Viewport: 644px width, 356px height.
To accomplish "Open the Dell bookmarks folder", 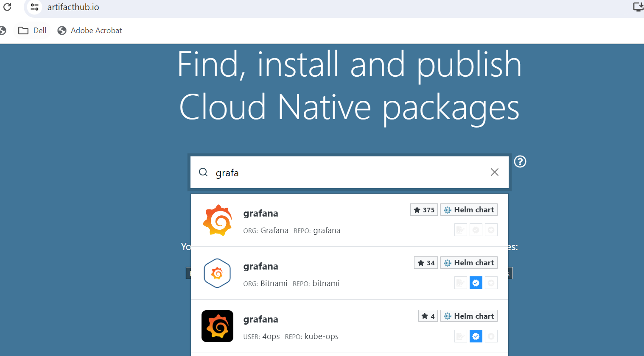I will click(33, 31).
